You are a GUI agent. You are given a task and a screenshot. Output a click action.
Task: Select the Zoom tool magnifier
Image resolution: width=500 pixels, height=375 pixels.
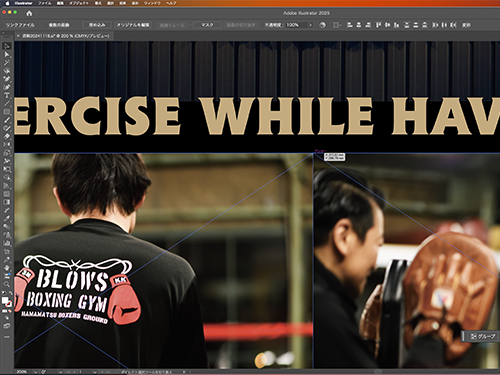pos(7,284)
